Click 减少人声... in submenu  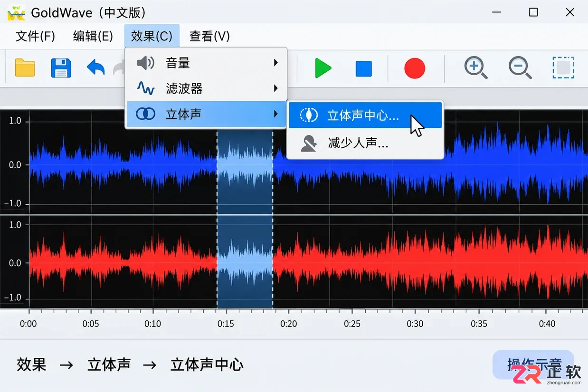pyautogui.click(x=365, y=143)
